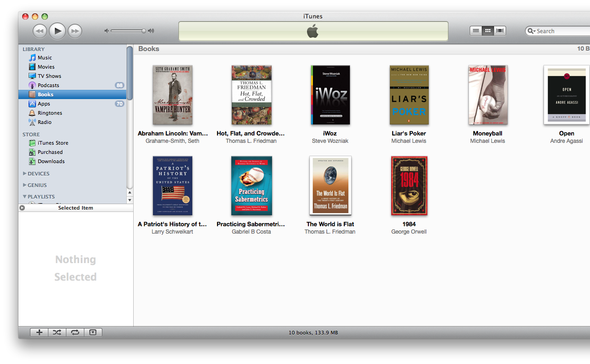Open the Purchased list
590x364 pixels.
pos(72,152)
